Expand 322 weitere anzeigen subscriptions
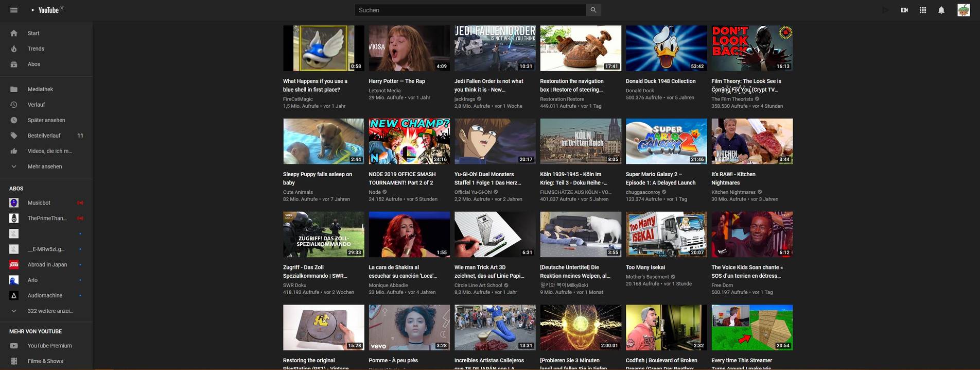 46,311
